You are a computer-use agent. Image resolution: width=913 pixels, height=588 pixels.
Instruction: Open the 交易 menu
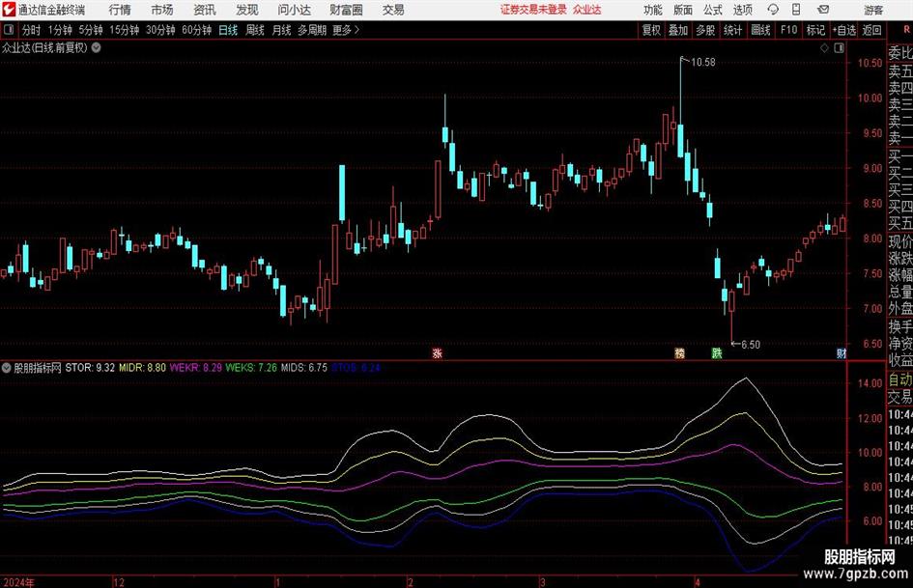click(x=393, y=10)
